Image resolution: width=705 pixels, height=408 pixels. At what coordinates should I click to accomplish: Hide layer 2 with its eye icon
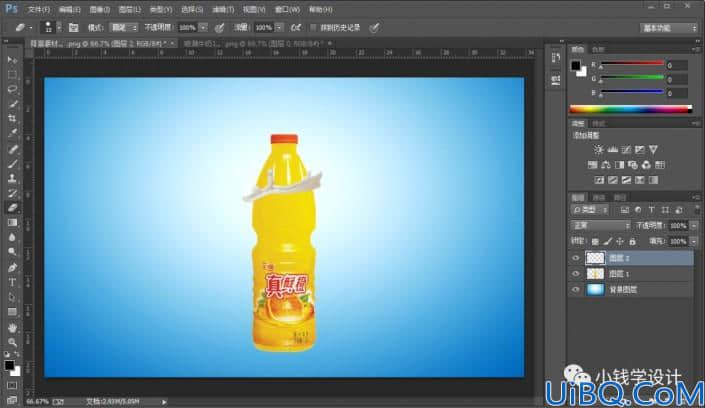tap(576, 258)
